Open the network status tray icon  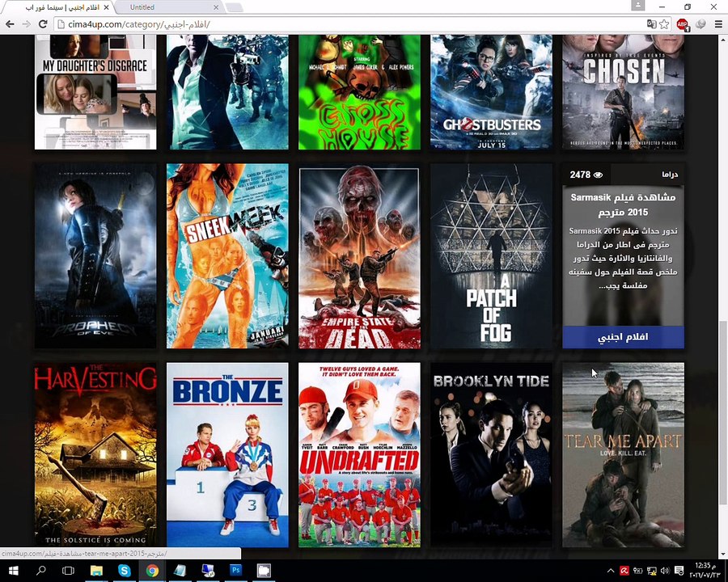[652, 571]
